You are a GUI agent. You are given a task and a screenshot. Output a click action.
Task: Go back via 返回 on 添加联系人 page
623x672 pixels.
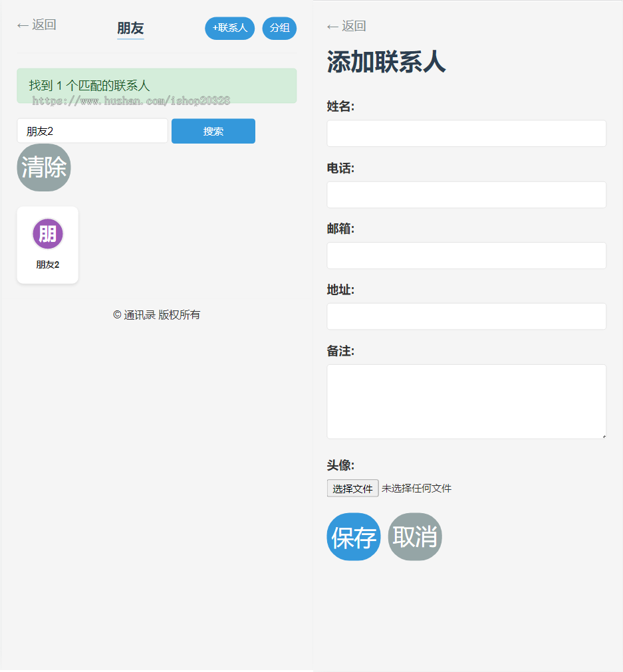[x=346, y=26]
